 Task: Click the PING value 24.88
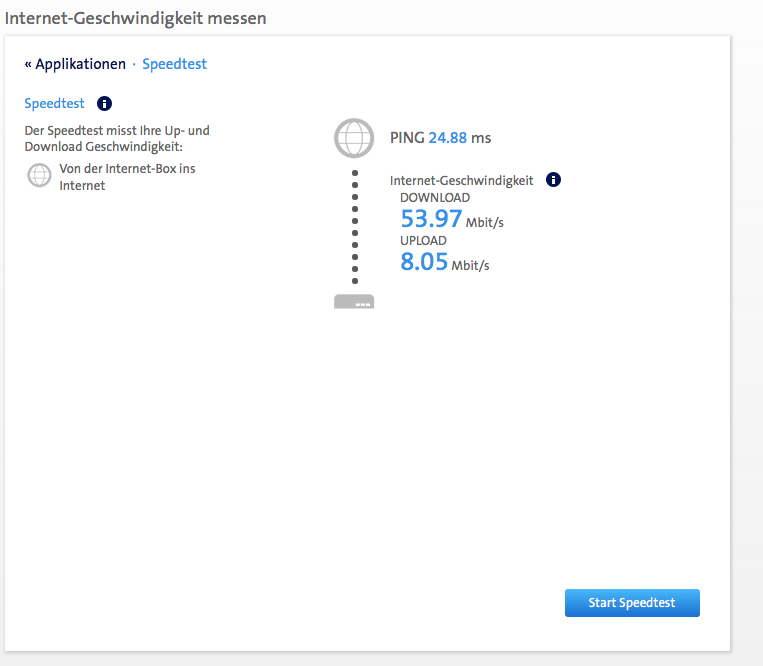[447, 138]
